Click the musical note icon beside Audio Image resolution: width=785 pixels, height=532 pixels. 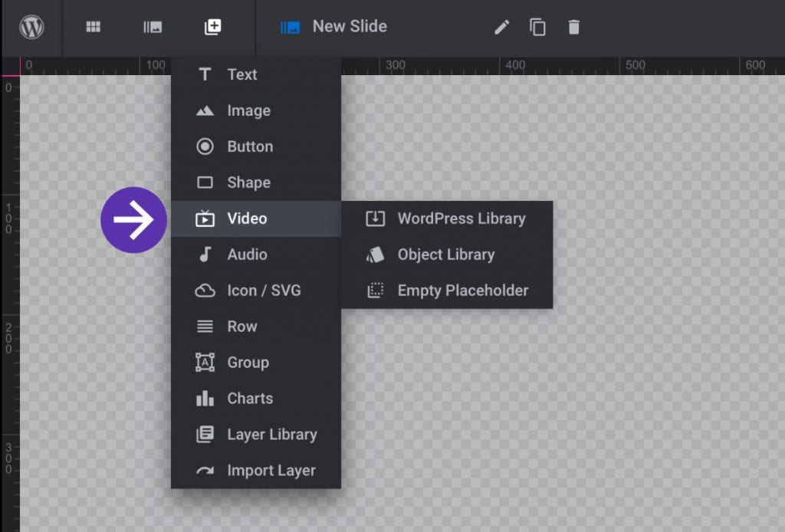(x=204, y=254)
